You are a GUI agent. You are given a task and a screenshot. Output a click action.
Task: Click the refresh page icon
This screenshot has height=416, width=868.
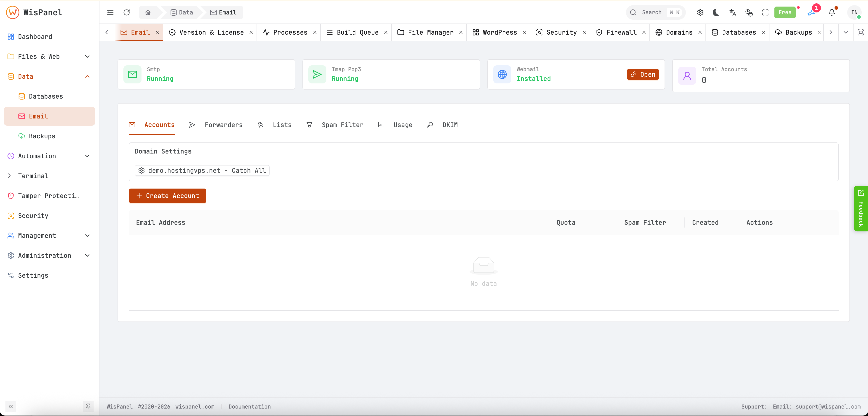(127, 12)
